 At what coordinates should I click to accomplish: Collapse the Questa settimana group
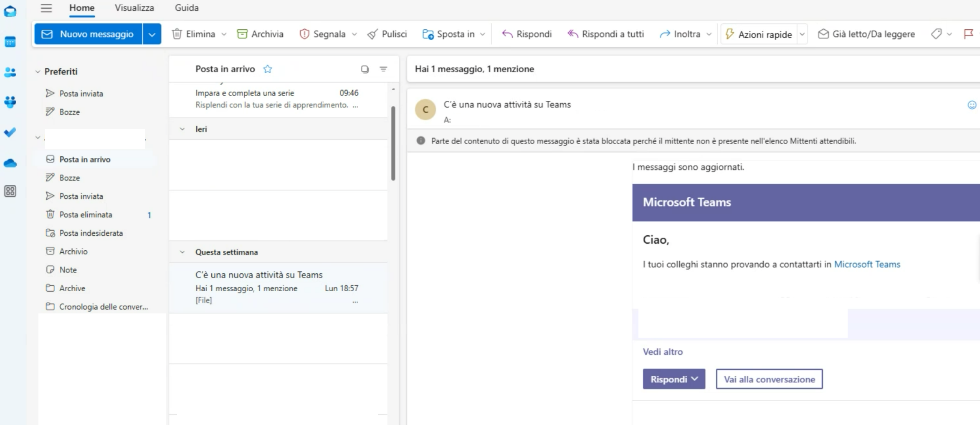182,252
